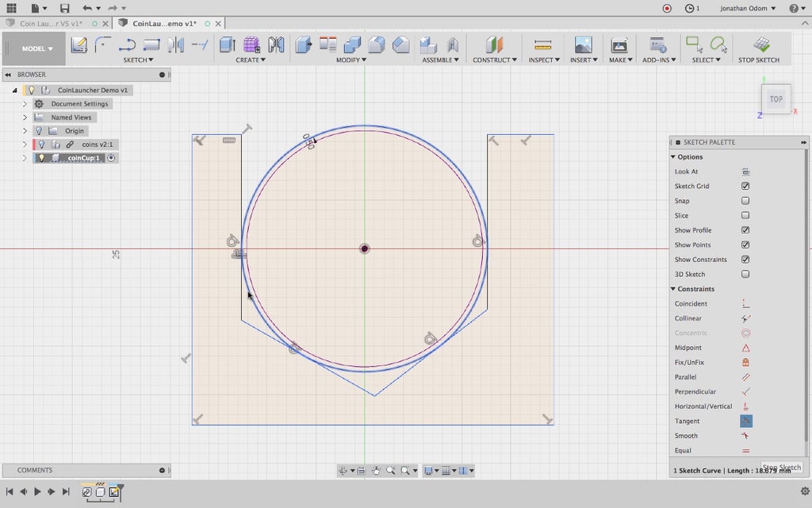
Task: Select the Fix/UnFix lock constraint icon
Action: click(745, 363)
